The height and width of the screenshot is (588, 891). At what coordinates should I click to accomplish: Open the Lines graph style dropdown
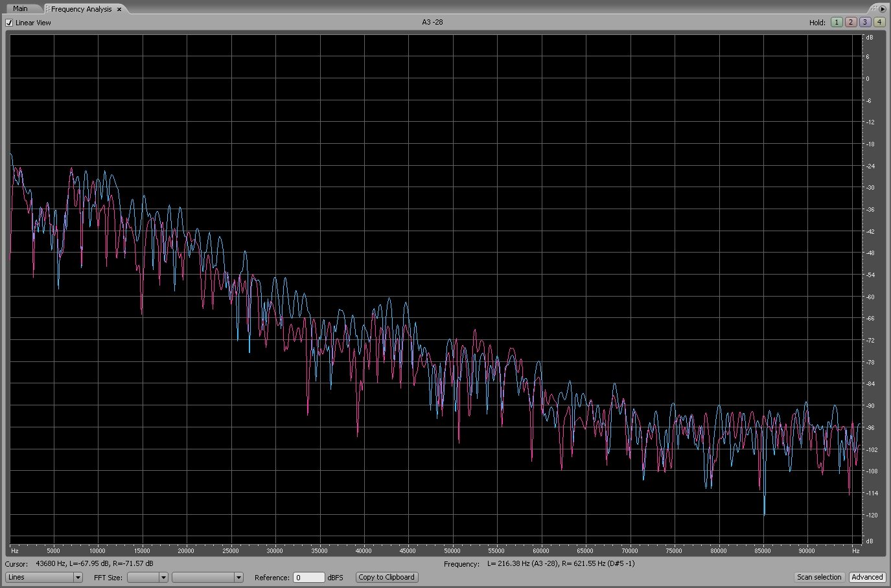point(44,577)
